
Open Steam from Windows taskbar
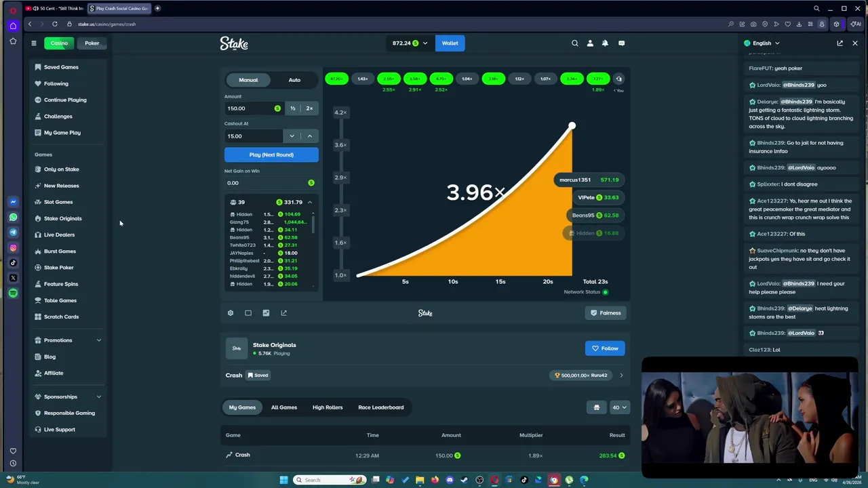465,480
